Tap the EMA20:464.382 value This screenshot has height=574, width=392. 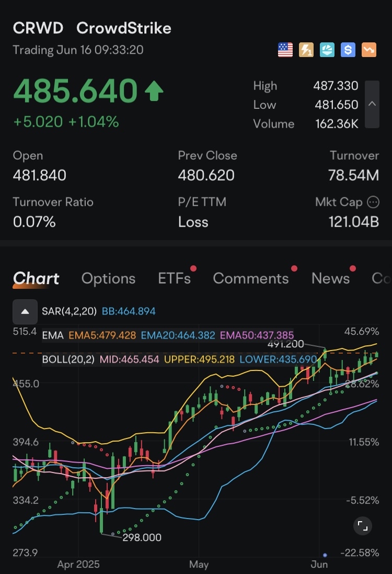point(178,335)
